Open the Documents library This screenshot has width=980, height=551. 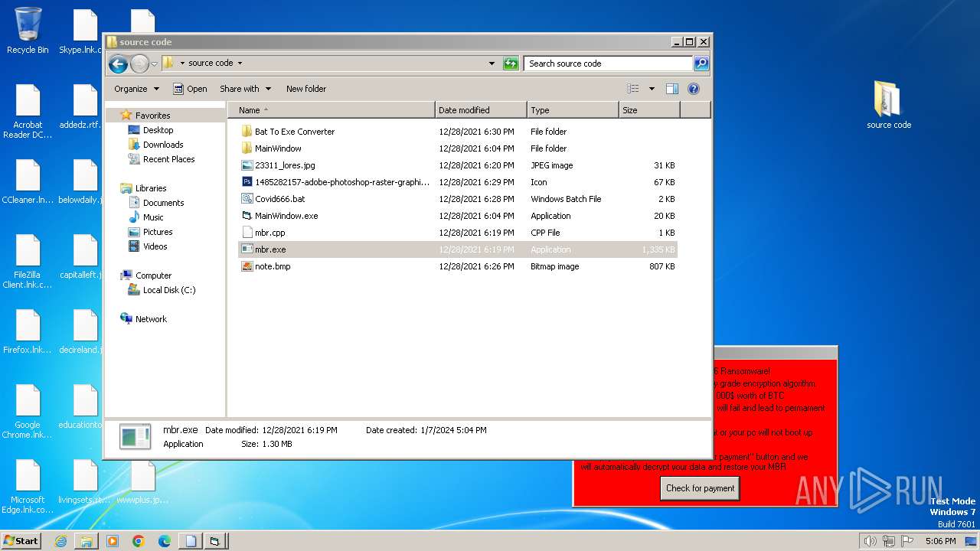coord(163,203)
